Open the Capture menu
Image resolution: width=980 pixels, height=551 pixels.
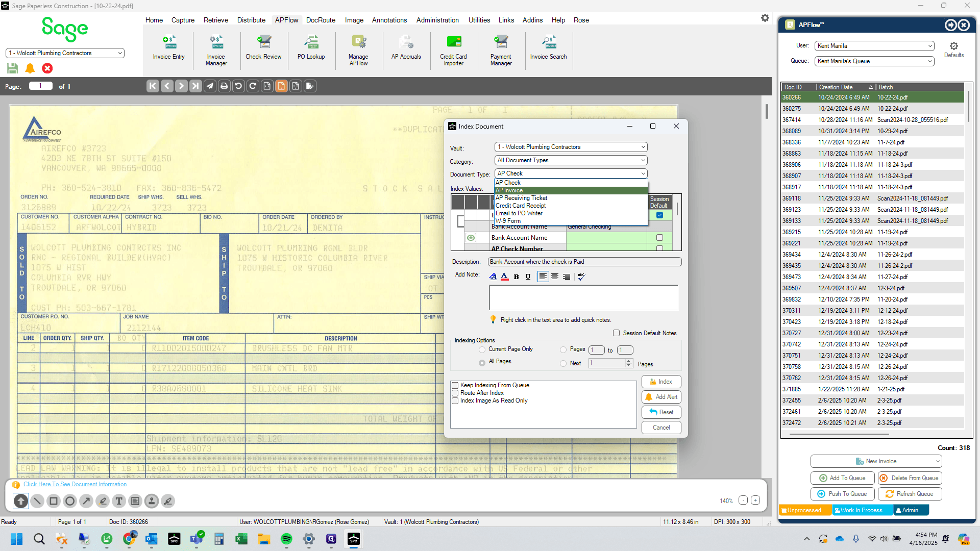(x=183, y=20)
